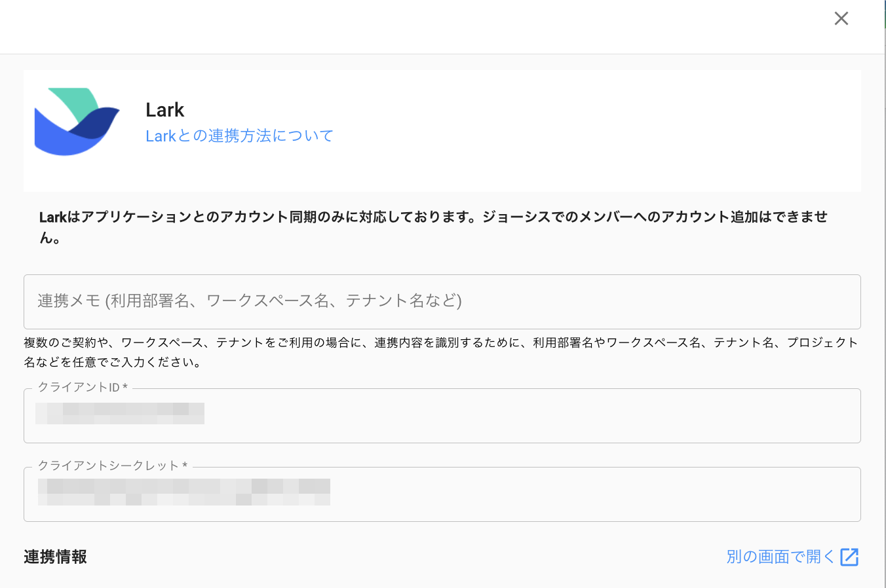Select the blurred client ID value

coord(120,413)
